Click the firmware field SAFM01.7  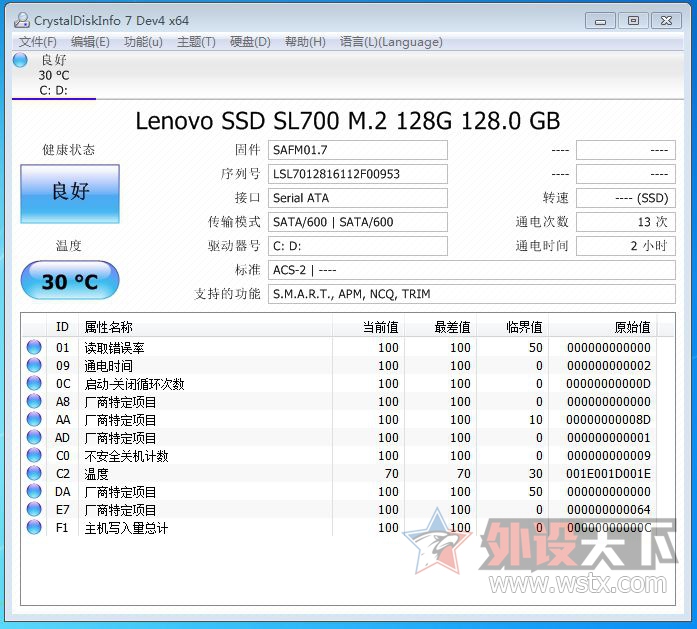point(357,150)
